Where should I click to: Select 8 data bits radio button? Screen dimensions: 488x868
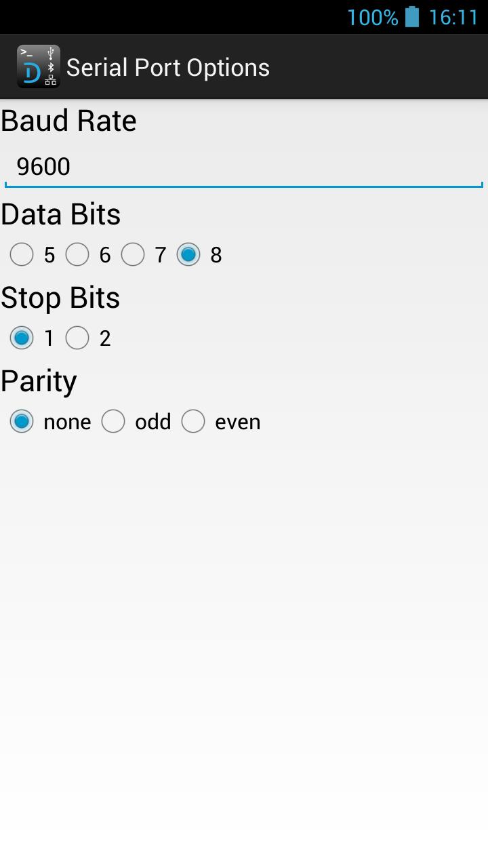coord(188,255)
